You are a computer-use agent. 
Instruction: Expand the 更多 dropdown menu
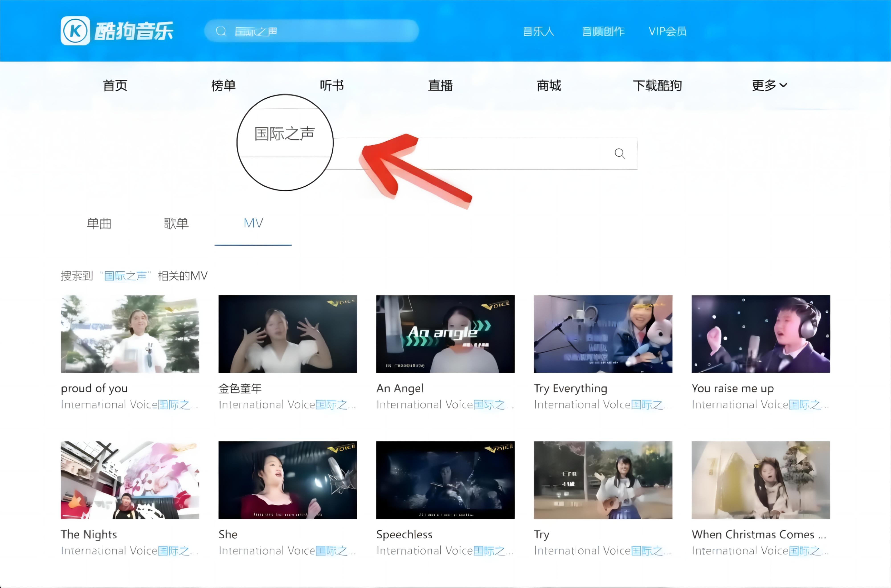(769, 86)
